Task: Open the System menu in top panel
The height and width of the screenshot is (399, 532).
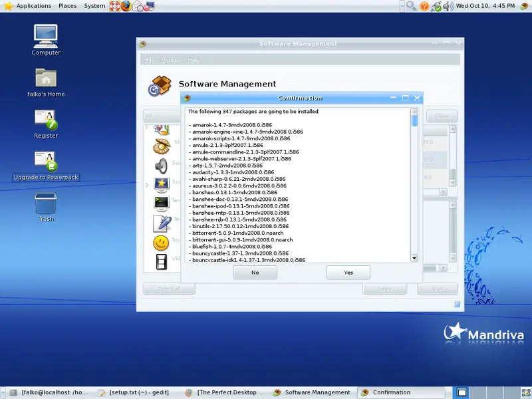Action: click(x=94, y=6)
